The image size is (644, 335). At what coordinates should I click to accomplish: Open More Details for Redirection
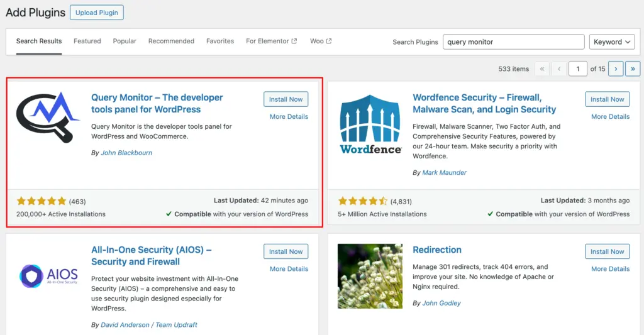610,269
